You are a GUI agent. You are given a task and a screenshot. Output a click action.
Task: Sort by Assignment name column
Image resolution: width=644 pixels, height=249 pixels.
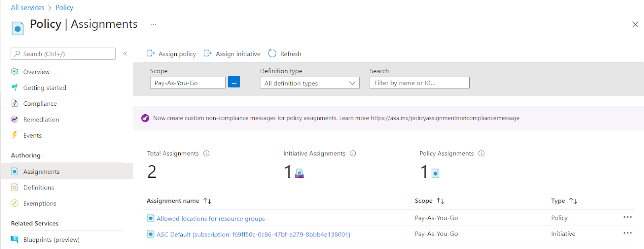tap(207, 201)
